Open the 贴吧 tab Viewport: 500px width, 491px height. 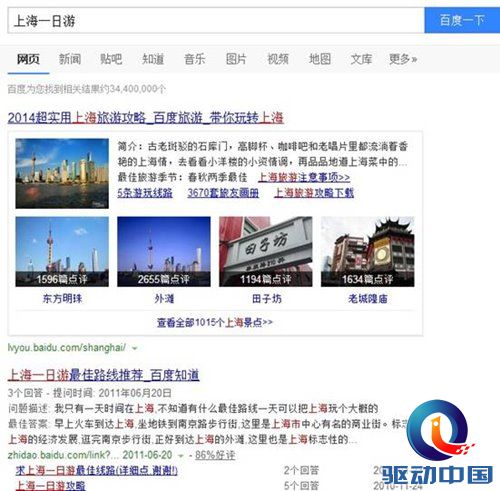pos(111,59)
